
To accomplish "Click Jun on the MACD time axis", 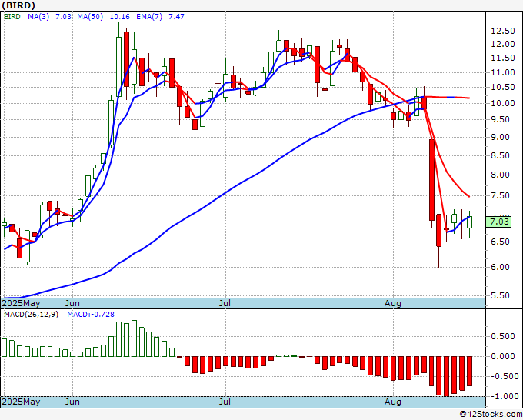I will click(72, 402).
